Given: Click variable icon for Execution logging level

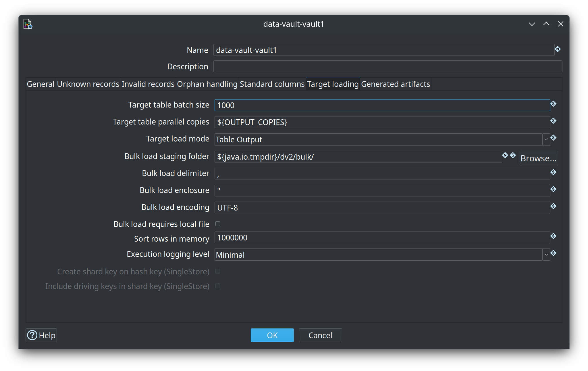Looking at the screenshot, I should [x=554, y=253].
